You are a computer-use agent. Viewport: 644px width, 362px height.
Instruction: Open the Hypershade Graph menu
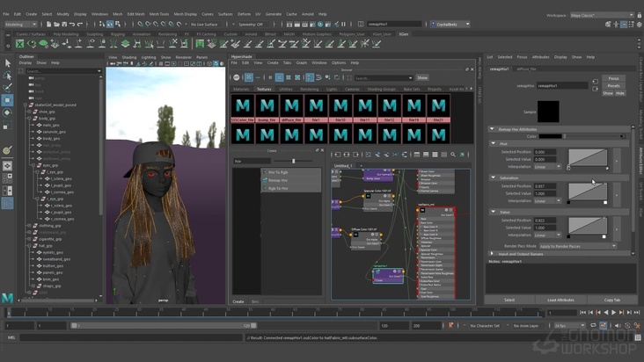click(x=302, y=62)
